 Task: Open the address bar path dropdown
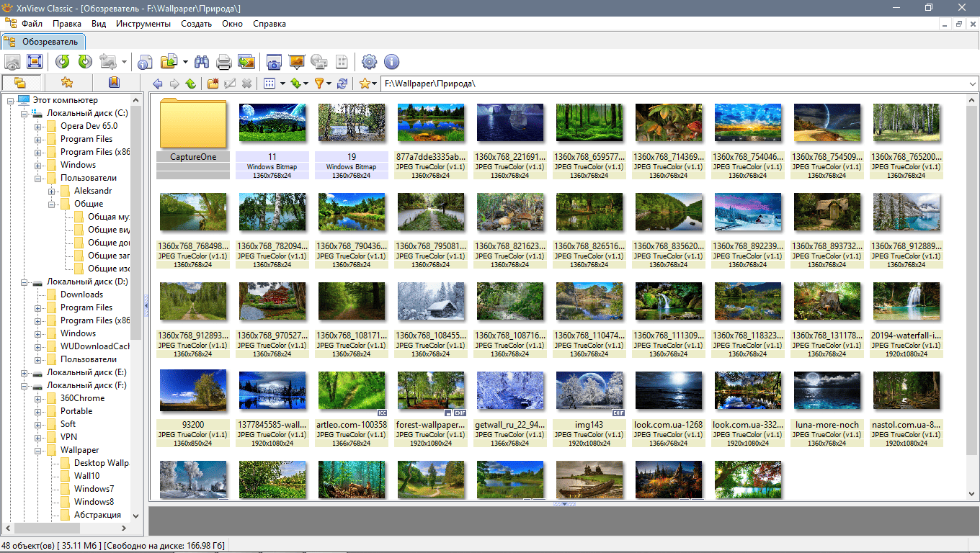pos(972,84)
